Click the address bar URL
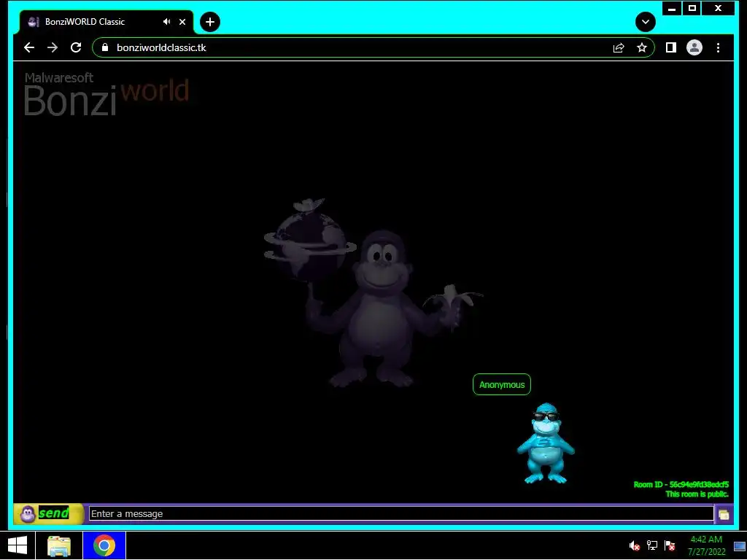The width and height of the screenshot is (747, 560). point(161,47)
